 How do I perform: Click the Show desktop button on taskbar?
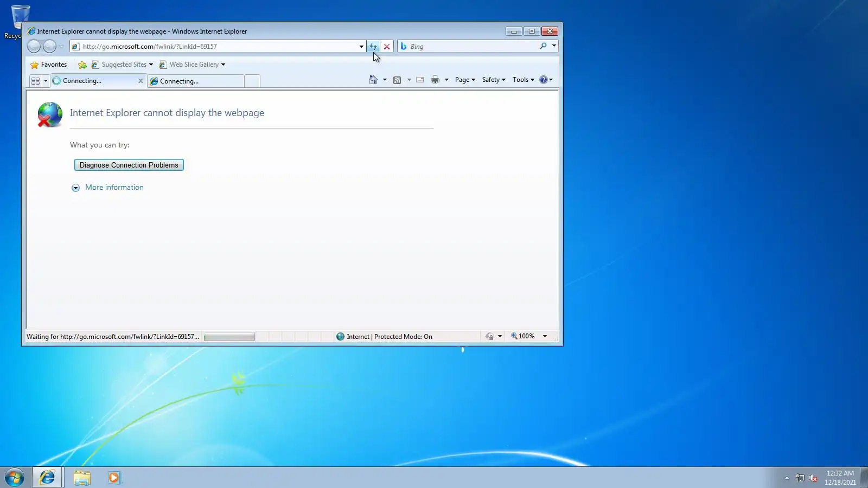click(x=864, y=477)
